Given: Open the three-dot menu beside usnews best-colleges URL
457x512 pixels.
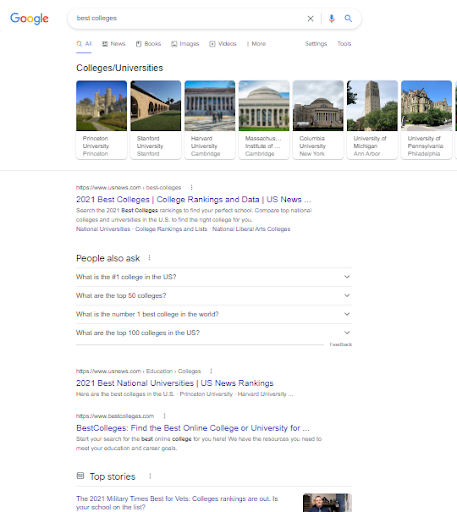Looking at the screenshot, I should pos(191,187).
